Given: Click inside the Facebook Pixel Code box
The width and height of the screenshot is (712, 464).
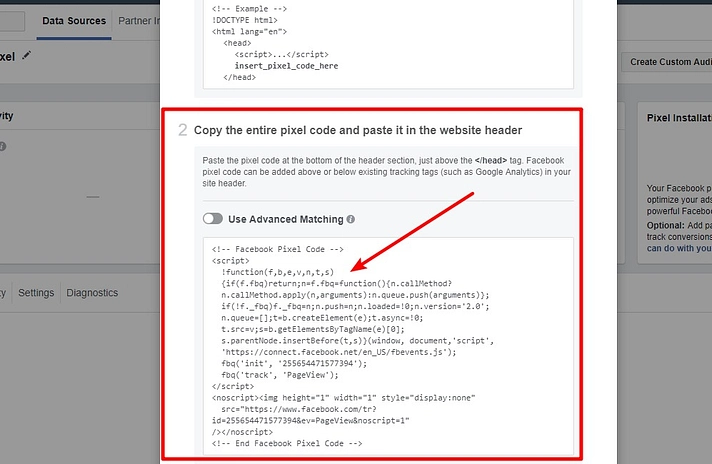Looking at the screenshot, I should coord(388,346).
